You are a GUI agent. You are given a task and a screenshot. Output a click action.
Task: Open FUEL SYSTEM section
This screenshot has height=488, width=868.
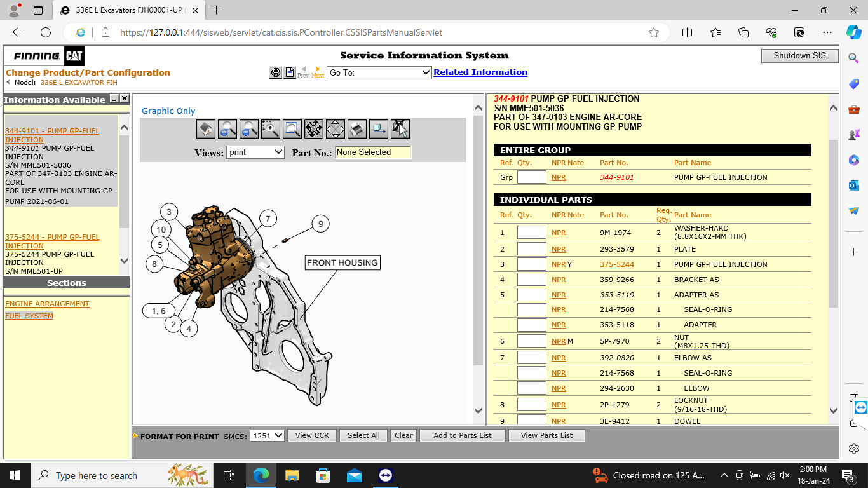point(29,316)
